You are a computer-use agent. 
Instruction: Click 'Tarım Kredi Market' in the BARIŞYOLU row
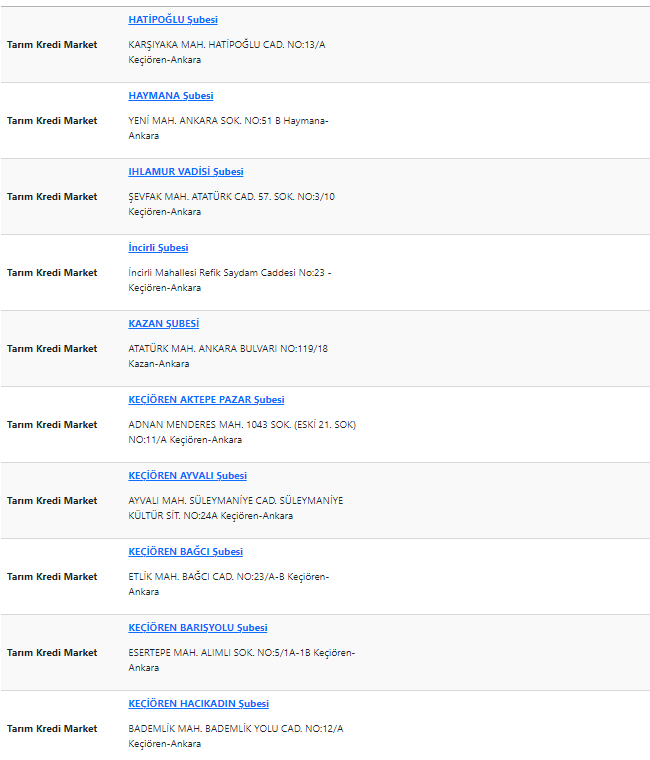(52, 653)
